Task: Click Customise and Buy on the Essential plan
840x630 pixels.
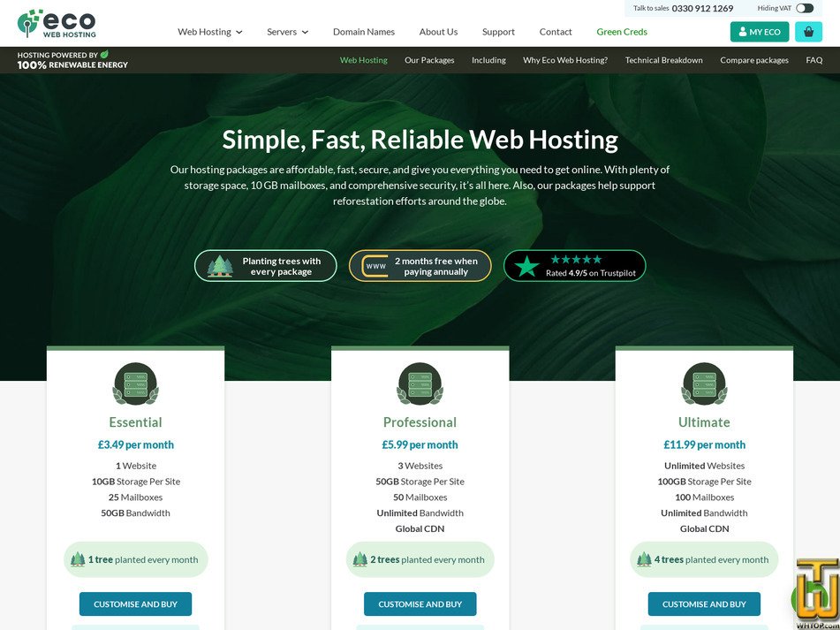Action: (135, 603)
